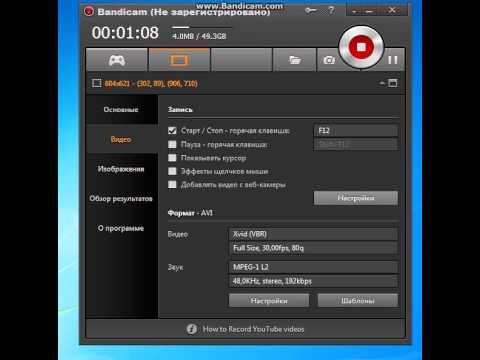Minimize the Bandicam window

[x=369, y=11]
